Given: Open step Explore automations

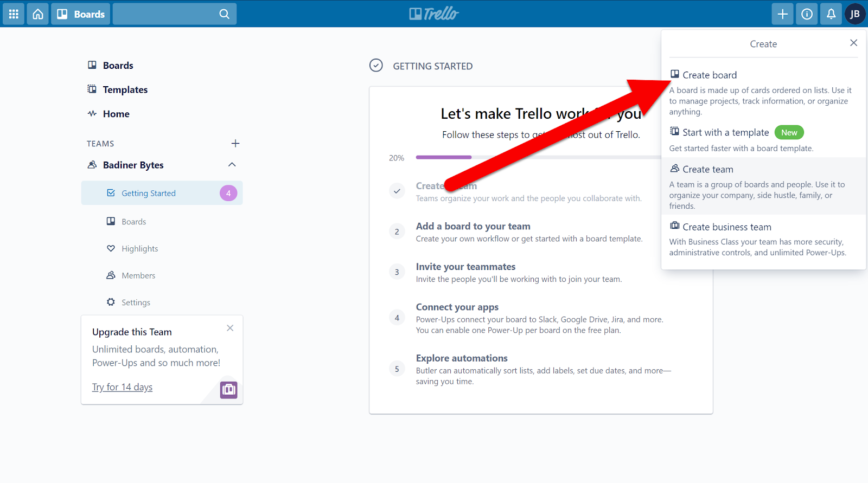Looking at the screenshot, I should click(462, 358).
